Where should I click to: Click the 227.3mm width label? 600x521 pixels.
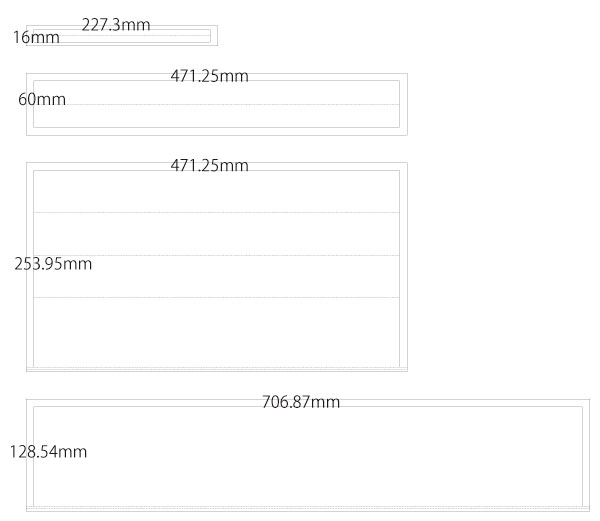click(116, 25)
